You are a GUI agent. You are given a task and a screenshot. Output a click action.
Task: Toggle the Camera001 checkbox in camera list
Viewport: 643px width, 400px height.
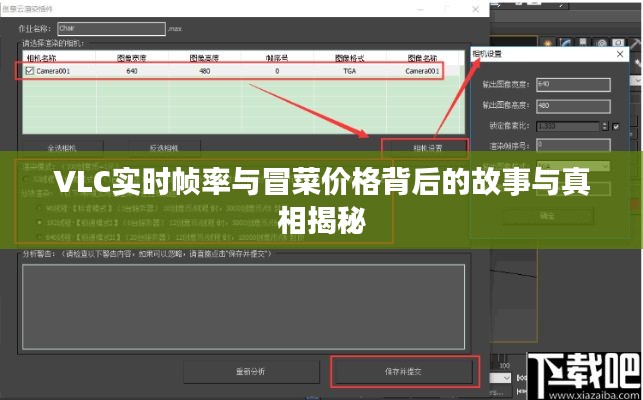point(30,71)
